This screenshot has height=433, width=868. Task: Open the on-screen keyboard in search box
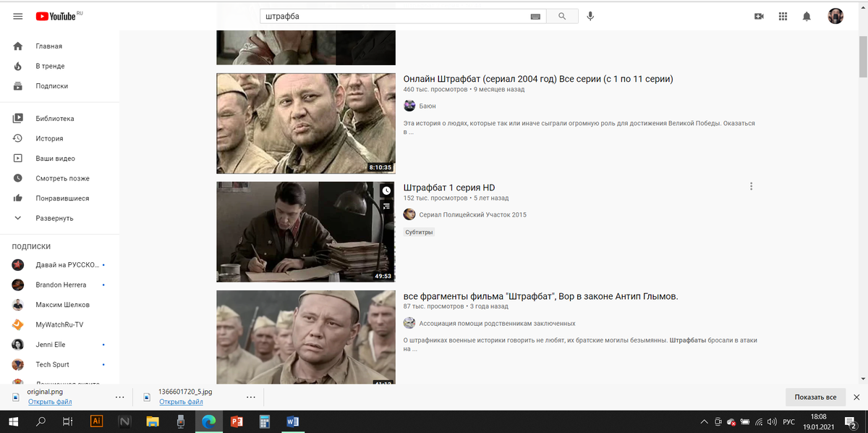click(x=535, y=16)
